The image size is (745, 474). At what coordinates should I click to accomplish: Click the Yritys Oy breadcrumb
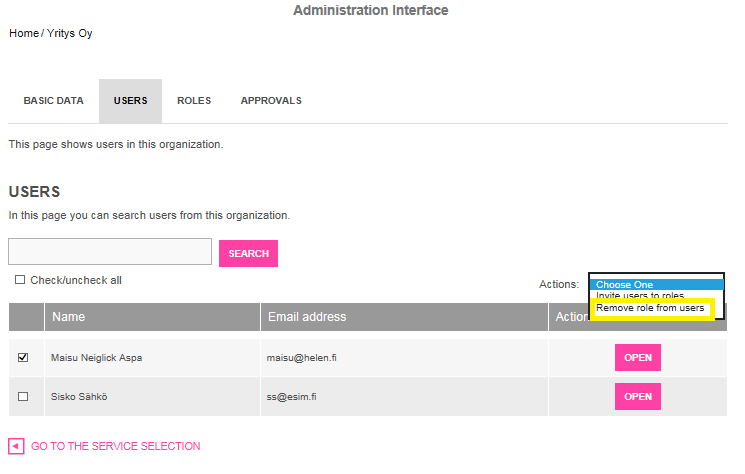[x=69, y=33]
